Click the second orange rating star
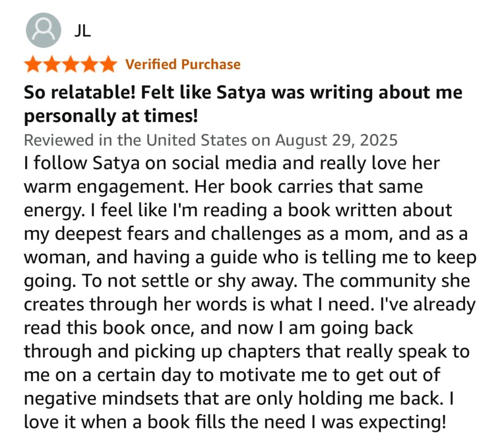Image resolution: width=504 pixels, height=447 pixels. click(52, 64)
